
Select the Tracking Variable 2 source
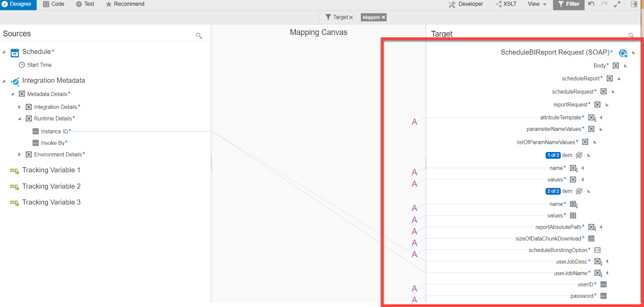click(x=51, y=186)
